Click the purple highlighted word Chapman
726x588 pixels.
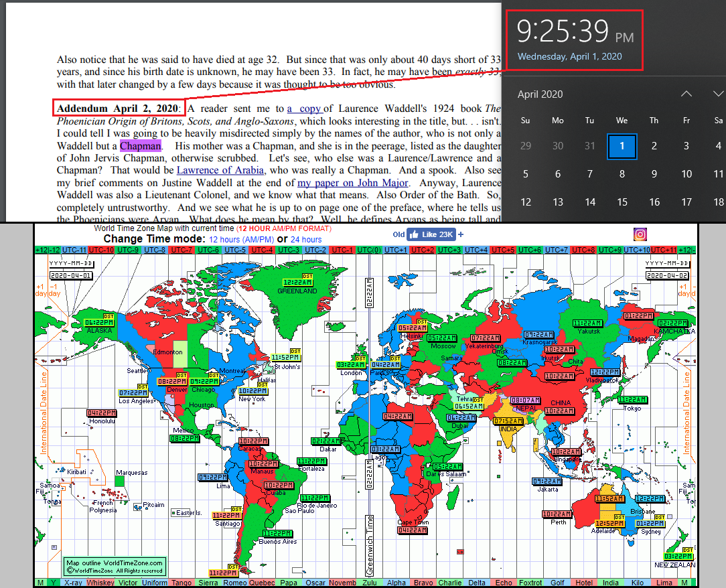[x=141, y=146]
